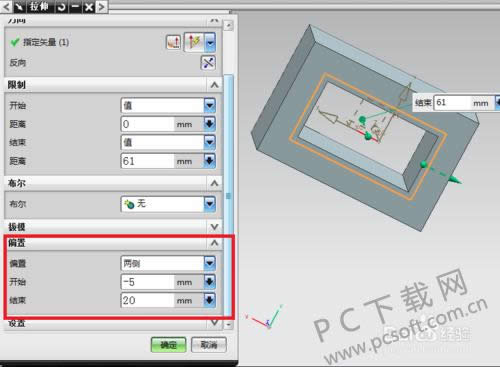Open the Boolean (布尔) dropdown showing 无
500x367 pixels.
tap(168, 204)
